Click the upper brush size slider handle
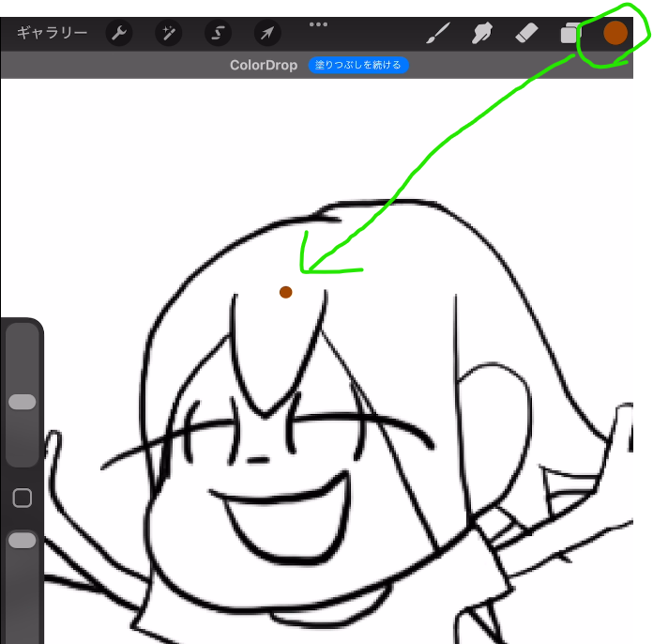This screenshot has width=653, height=644. coord(23,402)
